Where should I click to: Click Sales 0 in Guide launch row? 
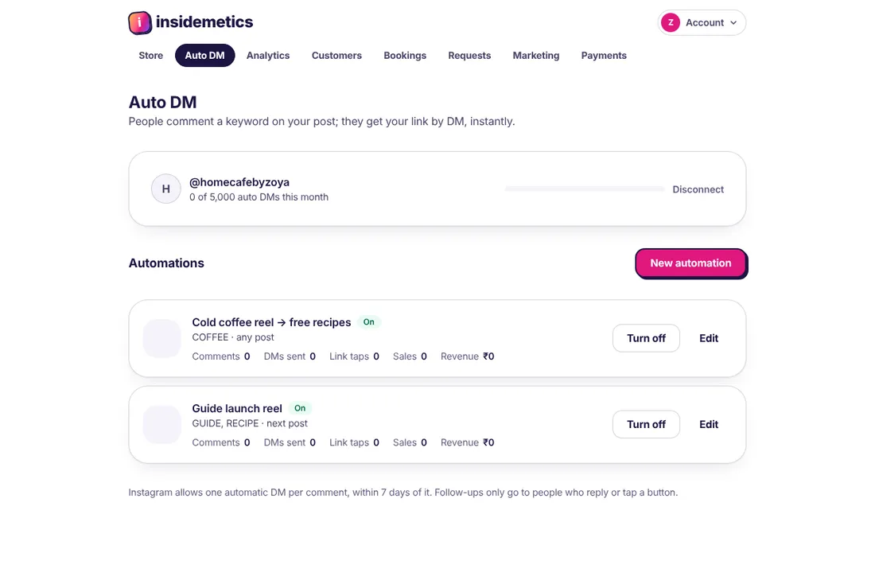point(410,442)
